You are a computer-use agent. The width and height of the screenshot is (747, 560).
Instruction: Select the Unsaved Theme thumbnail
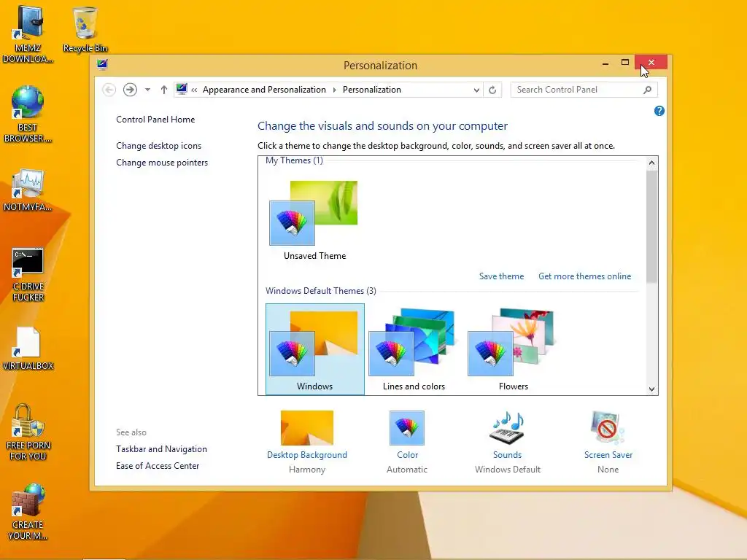(x=314, y=220)
